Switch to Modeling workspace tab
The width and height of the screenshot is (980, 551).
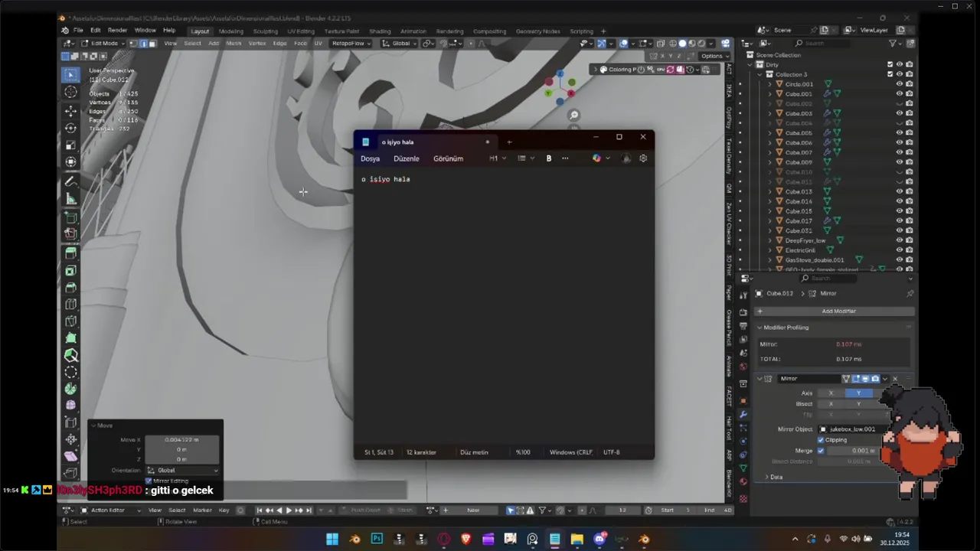[230, 31]
